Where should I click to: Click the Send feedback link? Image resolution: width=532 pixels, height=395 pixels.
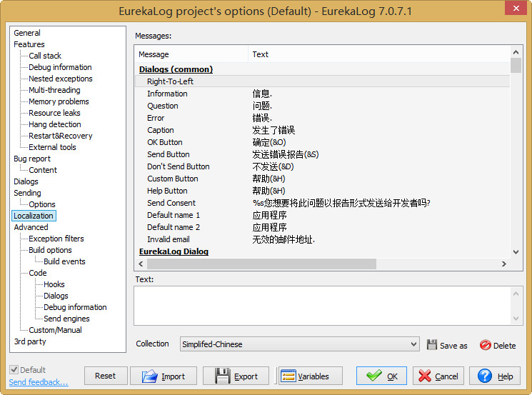pos(39,382)
